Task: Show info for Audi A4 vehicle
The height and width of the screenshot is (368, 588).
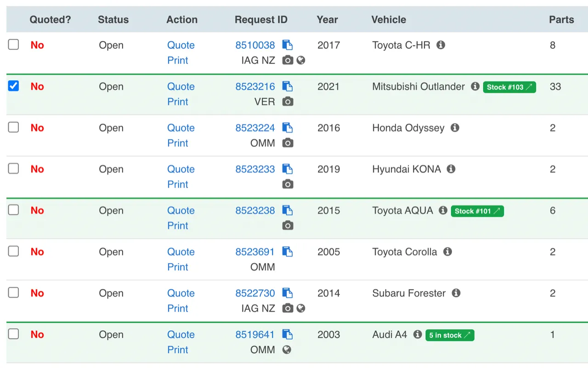Action: (417, 335)
